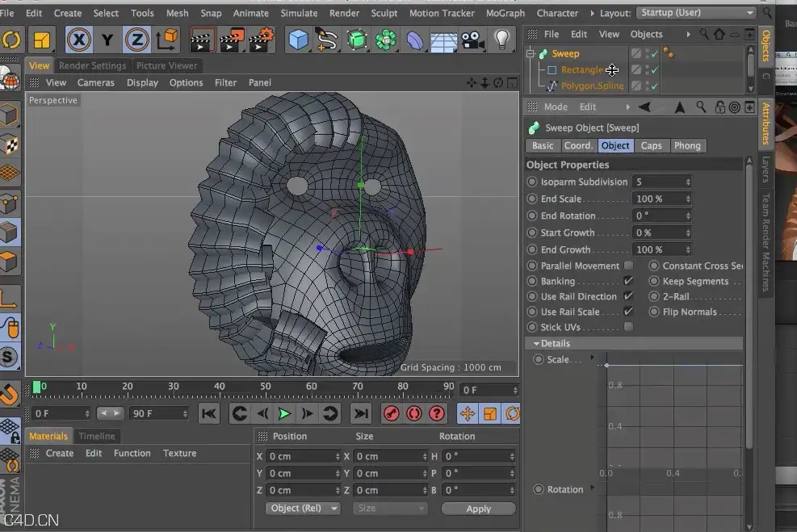
Task: Record active objects keyframe button
Action: (x=391, y=413)
